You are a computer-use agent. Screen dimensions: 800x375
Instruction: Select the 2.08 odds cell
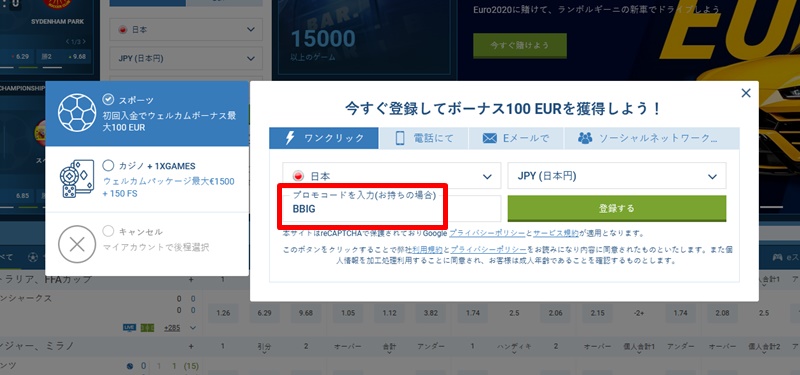coord(721,313)
